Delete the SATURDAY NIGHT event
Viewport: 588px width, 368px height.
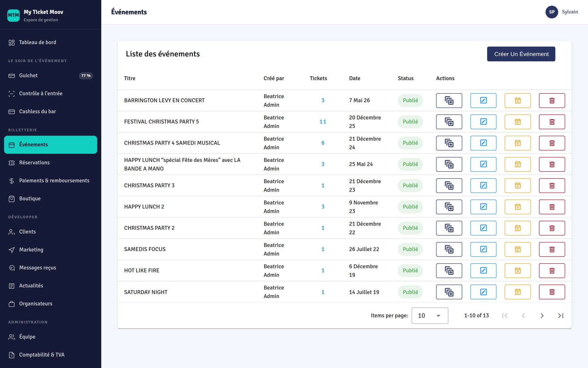tap(552, 292)
